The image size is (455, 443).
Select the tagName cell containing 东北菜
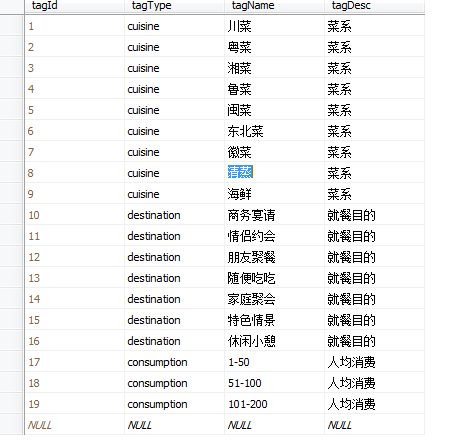(x=274, y=131)
